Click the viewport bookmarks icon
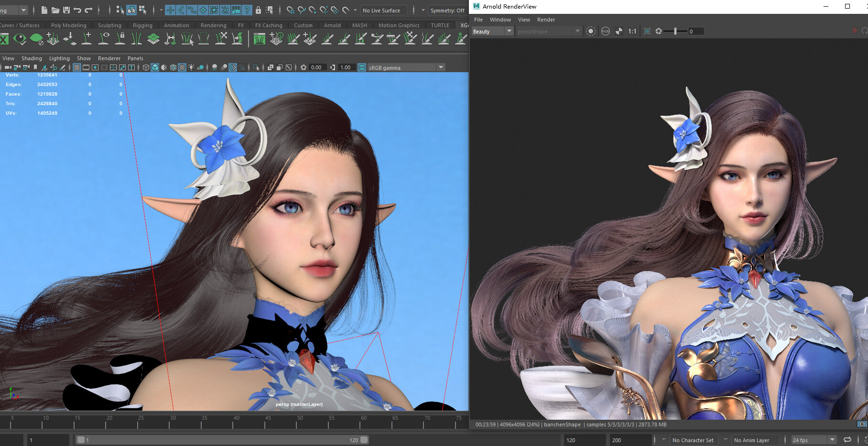 click(35, 67)
